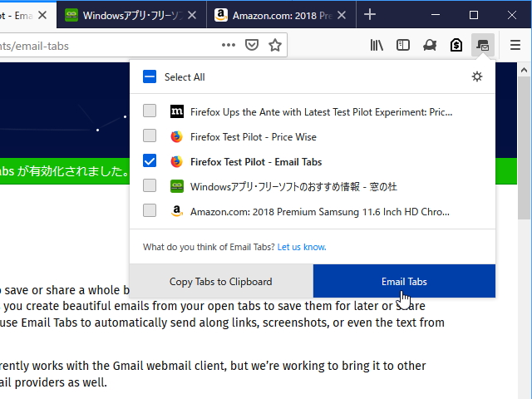Click the 'Select All' label
532x399 pixels.
(185, 77)
